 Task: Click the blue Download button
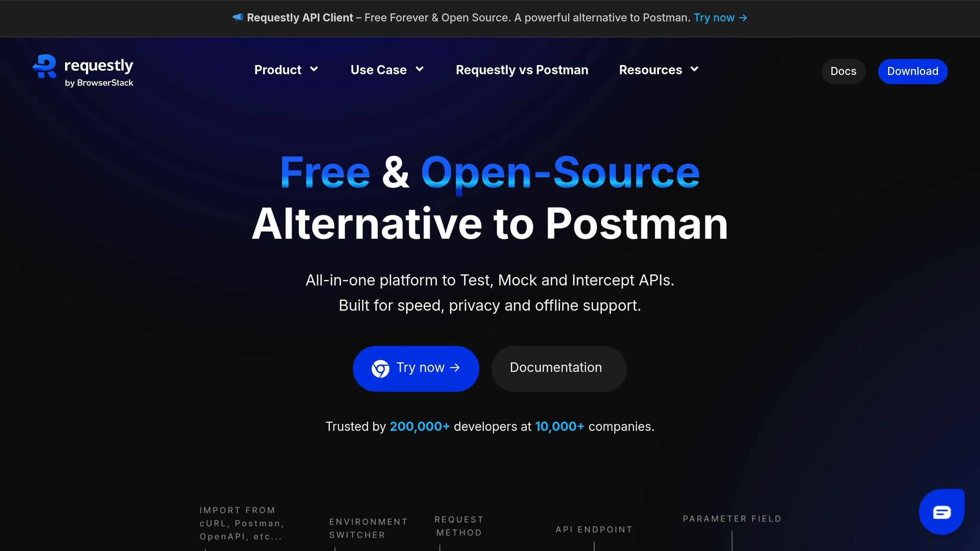(913, 71)
